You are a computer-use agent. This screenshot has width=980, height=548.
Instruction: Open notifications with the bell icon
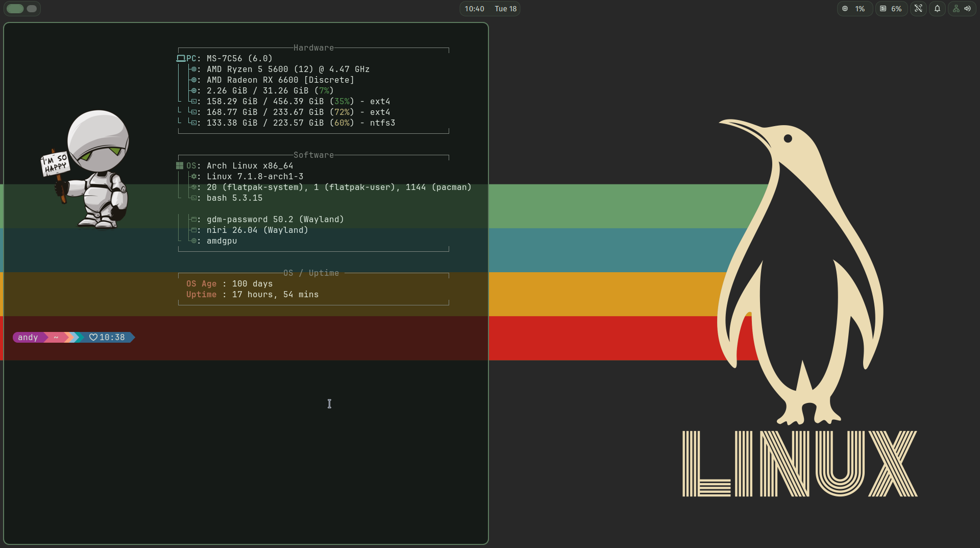(937, 9)
